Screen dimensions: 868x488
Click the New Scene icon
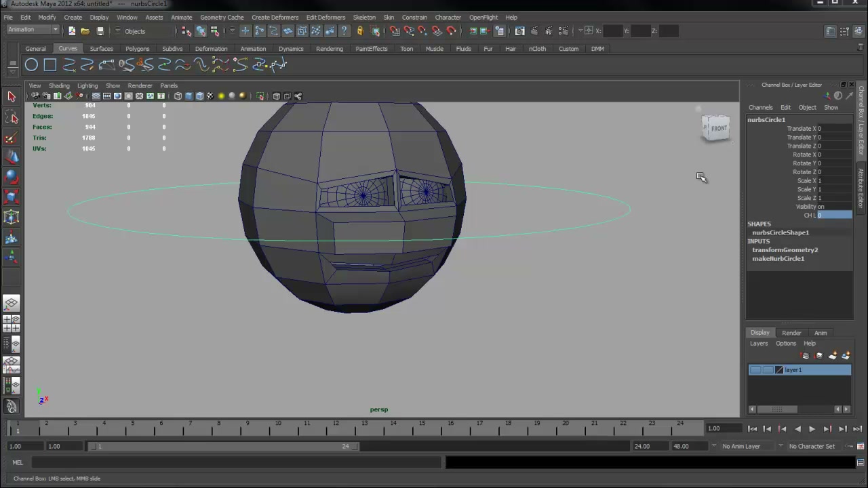point(71,30)
